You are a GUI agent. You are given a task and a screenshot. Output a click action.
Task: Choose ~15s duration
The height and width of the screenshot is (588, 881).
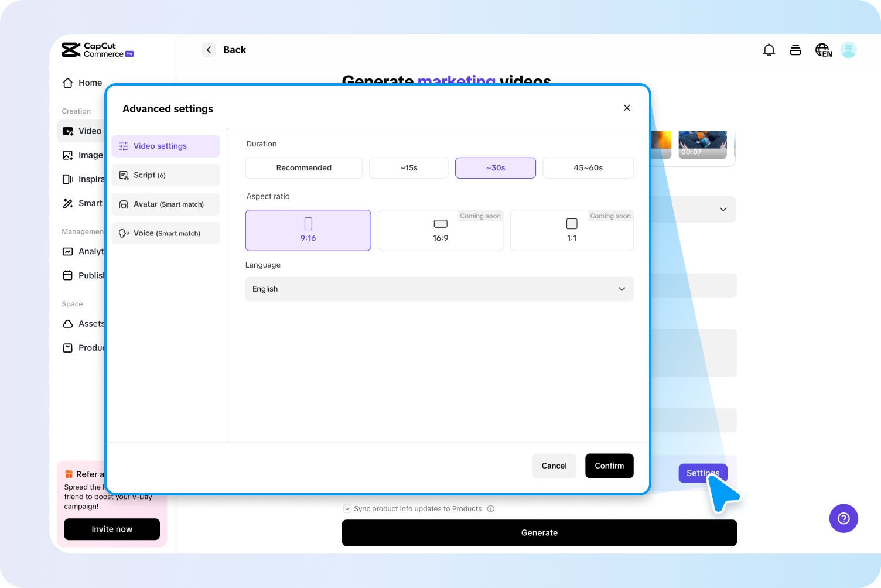(409, 167)
